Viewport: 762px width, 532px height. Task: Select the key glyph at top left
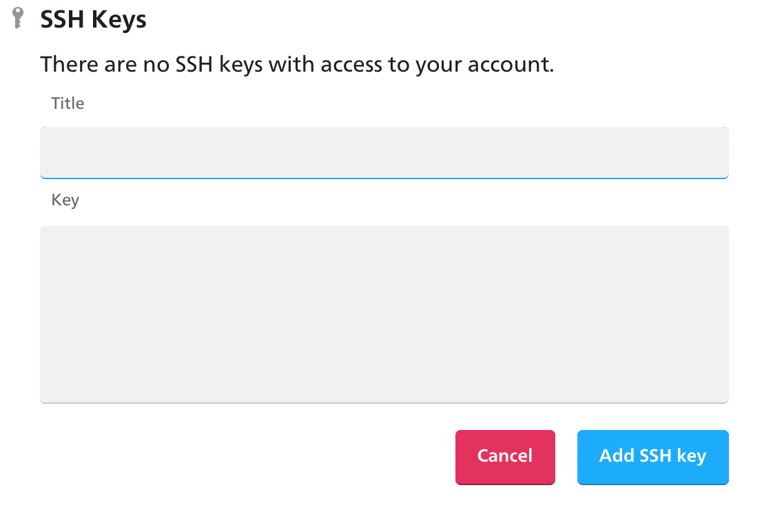click(x=18, y=18)
